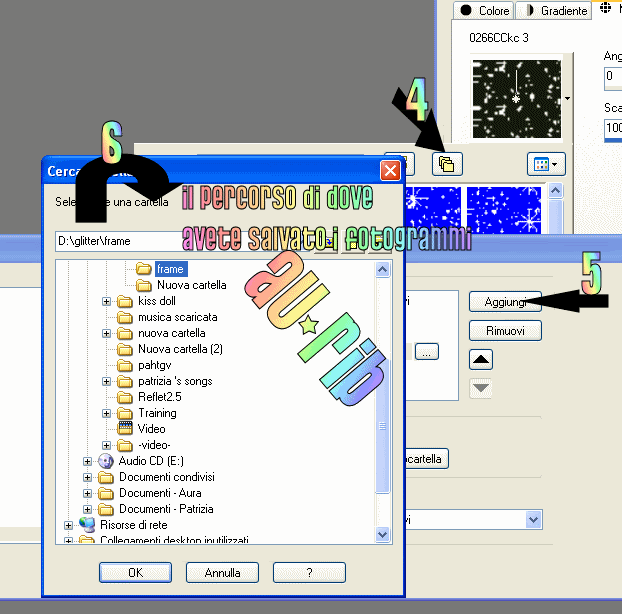Select 'Reflet2.5' folder label
622x614 pixels.
click(159, 397)
